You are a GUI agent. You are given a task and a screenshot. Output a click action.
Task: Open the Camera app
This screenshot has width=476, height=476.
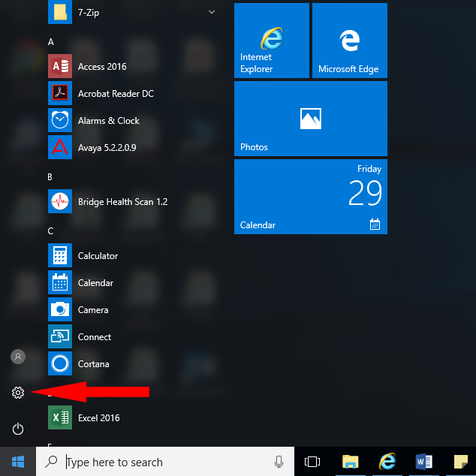click(92, 310)
